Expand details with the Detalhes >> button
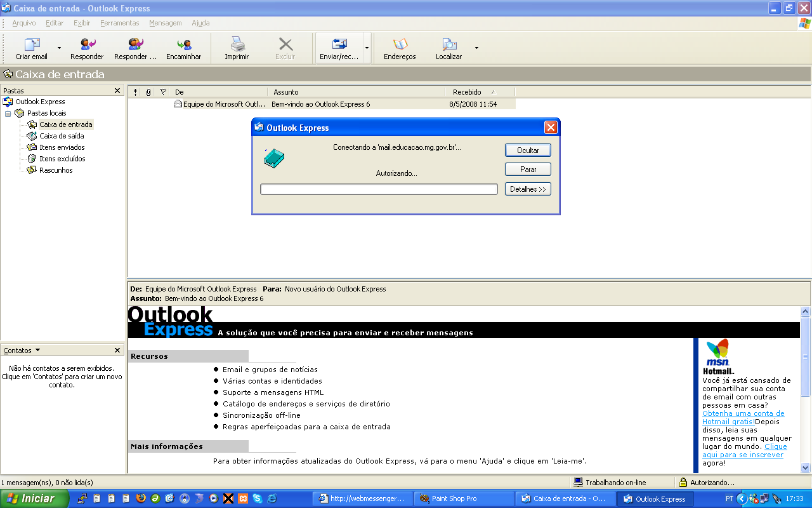 (528, 189)
